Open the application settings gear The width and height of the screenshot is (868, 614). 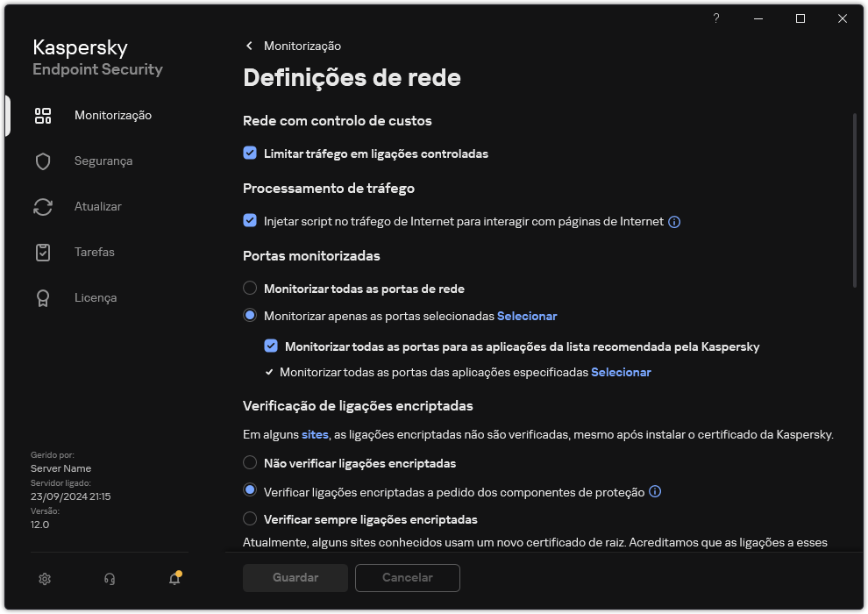[x=44, y=579]
